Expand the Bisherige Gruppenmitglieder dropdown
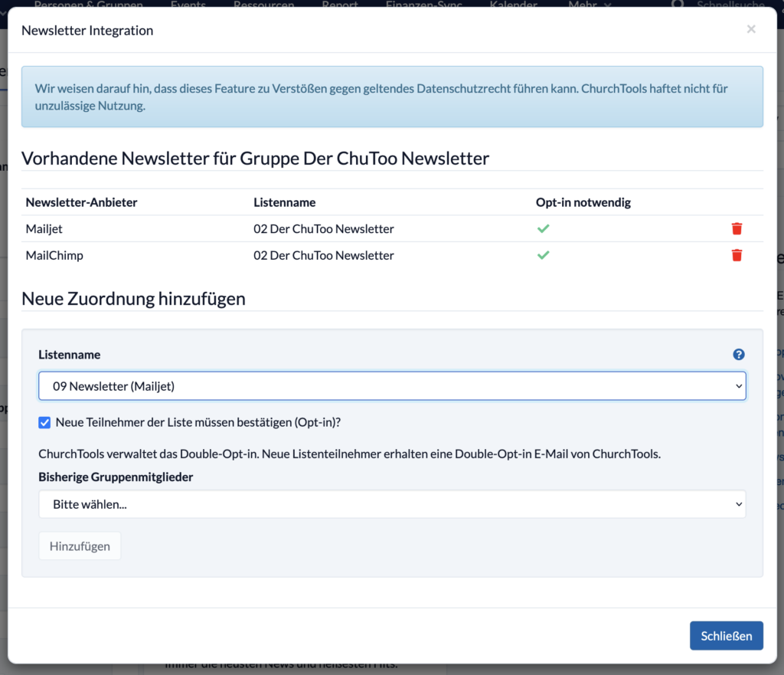Viewport: 784px width, 675px height. point(392,504)
